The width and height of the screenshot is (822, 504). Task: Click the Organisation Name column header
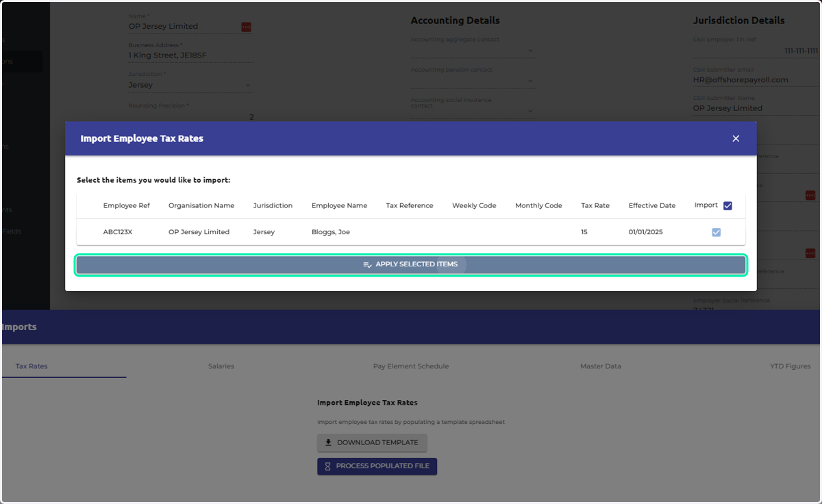tap(201, 205)
